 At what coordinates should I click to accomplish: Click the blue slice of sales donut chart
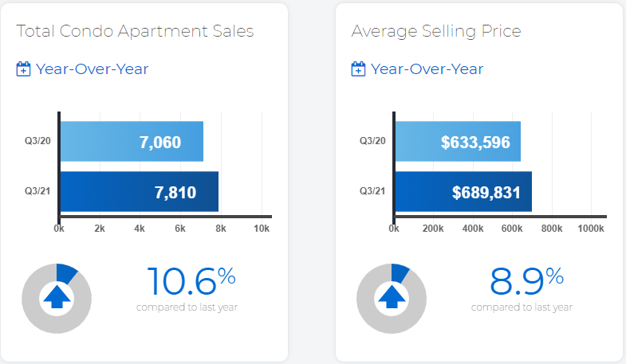(65, 272)
